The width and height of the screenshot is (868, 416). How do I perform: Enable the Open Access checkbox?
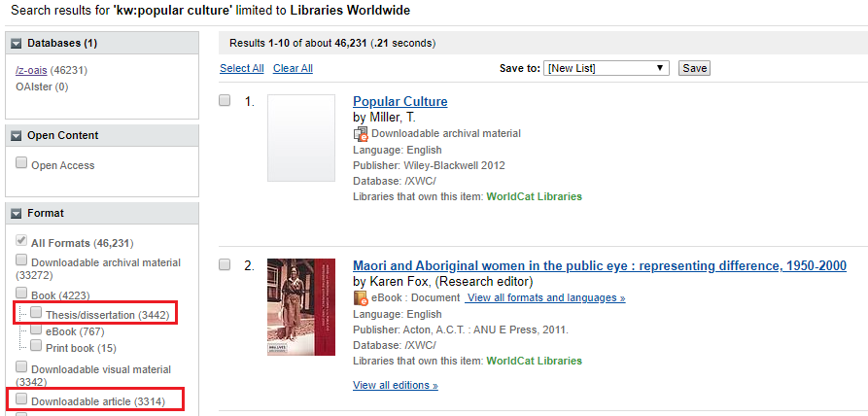pyautogui.click(x=21, y=164)
